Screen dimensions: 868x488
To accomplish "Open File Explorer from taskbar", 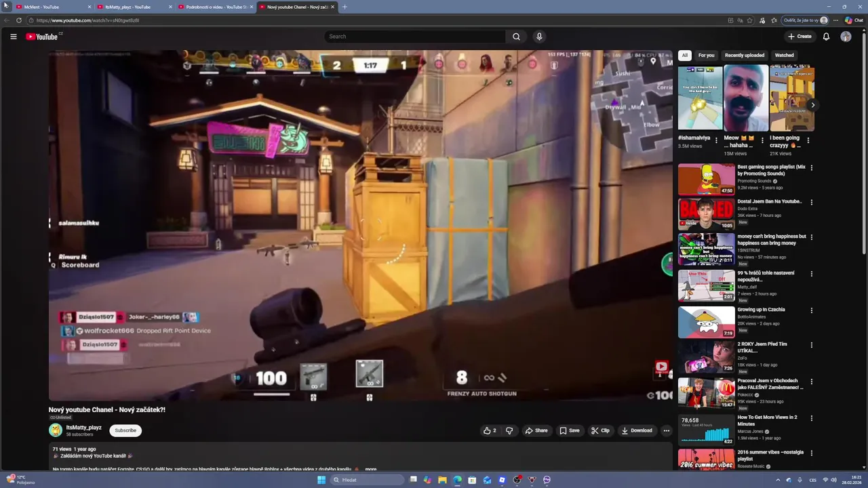I will [442, 480].
